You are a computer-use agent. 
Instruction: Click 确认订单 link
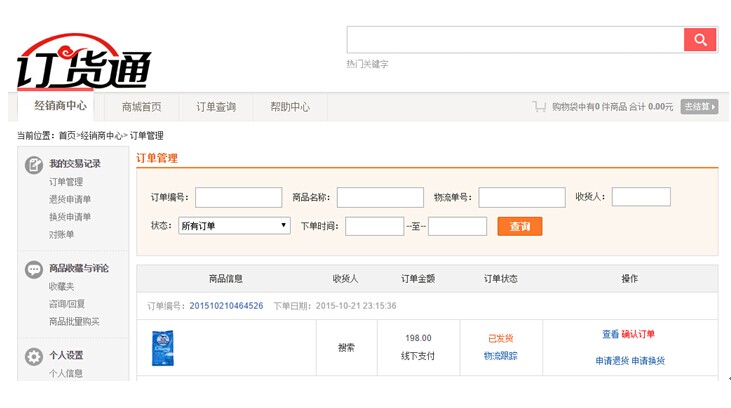[638, 334]
